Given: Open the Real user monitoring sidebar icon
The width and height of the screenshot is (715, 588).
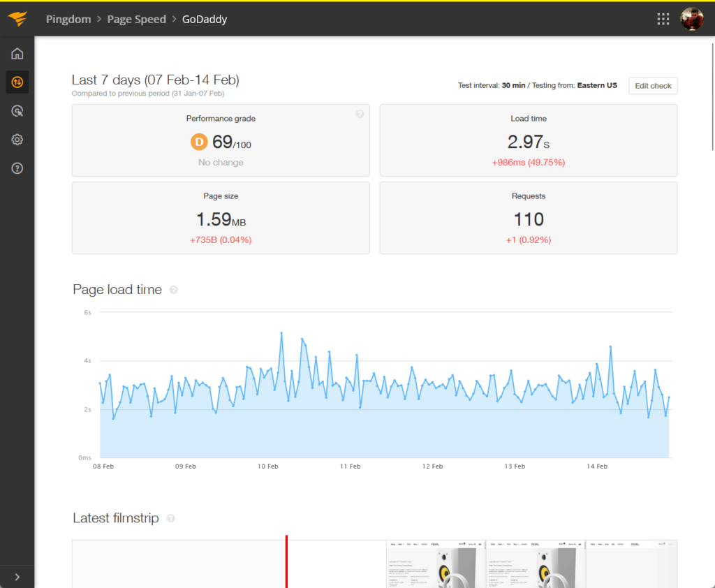Looking at the screenshot, I should tap(17, 111).
